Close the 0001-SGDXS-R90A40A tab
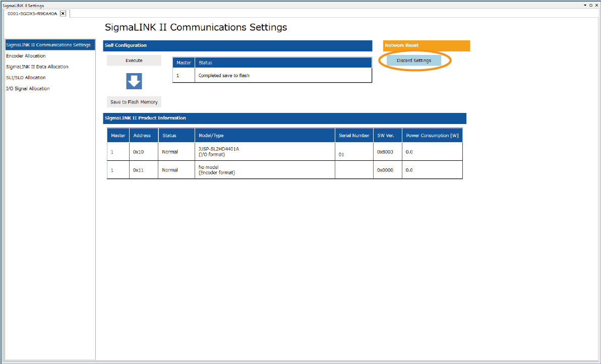Viewport: 601px width, 364px height. click(63, 14)
